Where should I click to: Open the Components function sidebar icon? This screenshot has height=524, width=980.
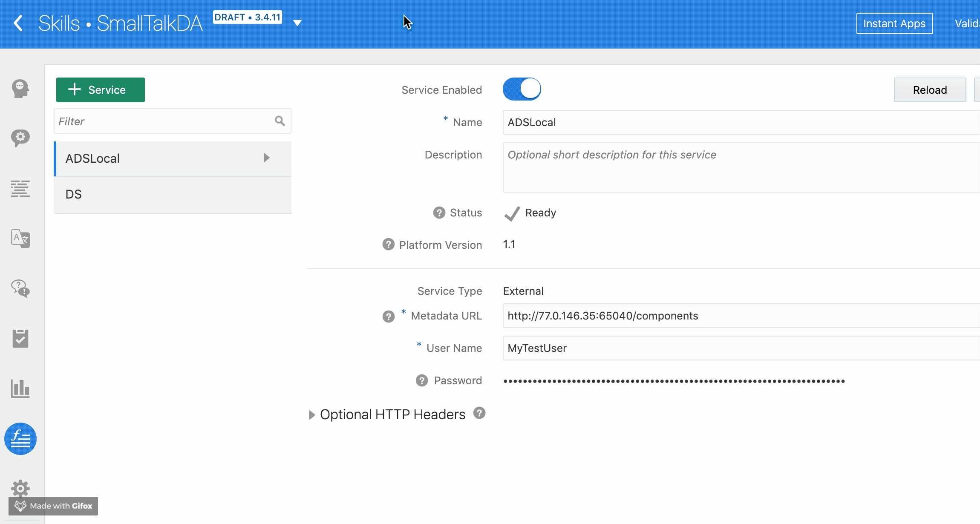coord(20,439)
